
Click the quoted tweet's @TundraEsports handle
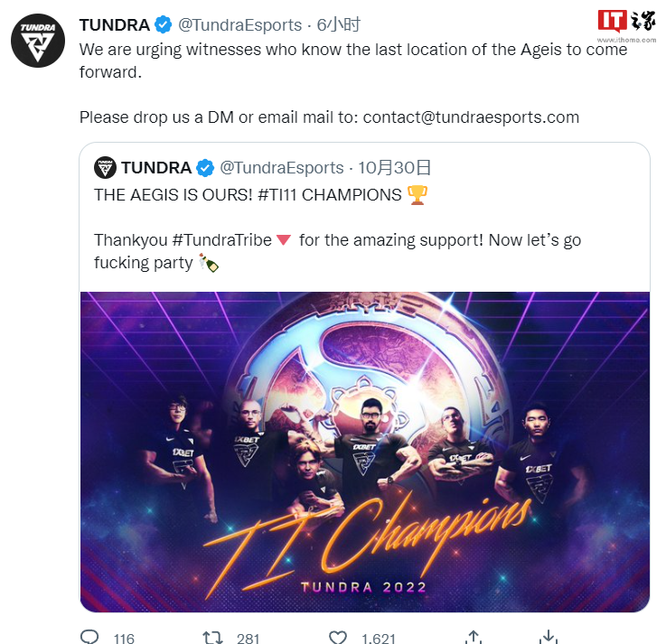click(x=282, y=168)
